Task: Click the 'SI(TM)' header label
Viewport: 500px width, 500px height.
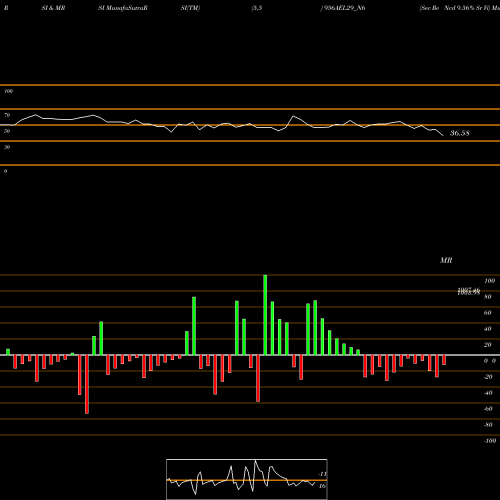Action: coord(190,8)
